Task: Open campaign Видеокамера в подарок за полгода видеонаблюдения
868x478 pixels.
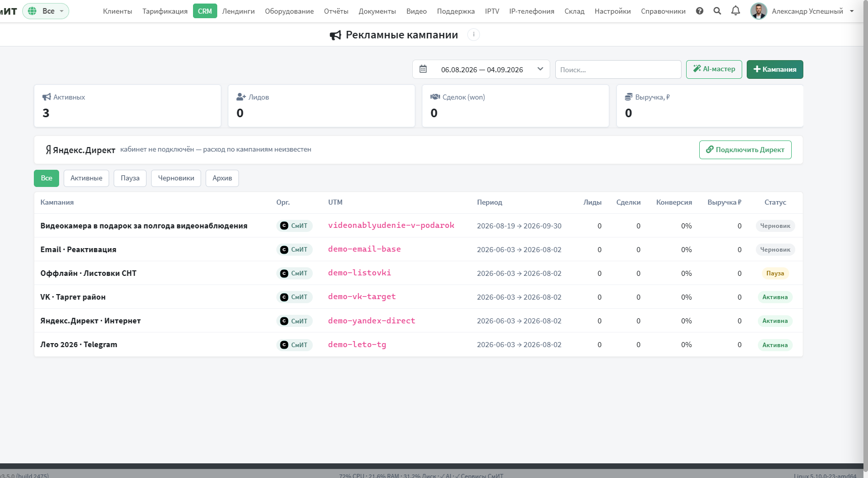Action: [x=144, y=226]
